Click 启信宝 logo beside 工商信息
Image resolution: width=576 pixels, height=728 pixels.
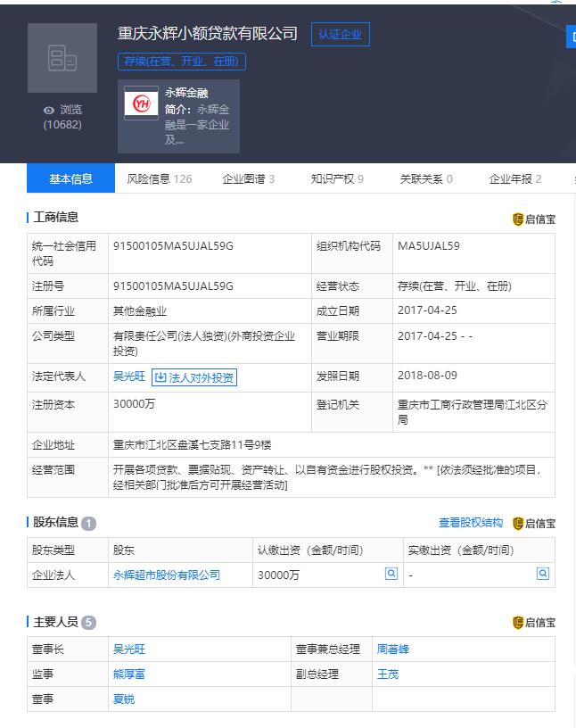pyautogui.click(x=534, y=219)
